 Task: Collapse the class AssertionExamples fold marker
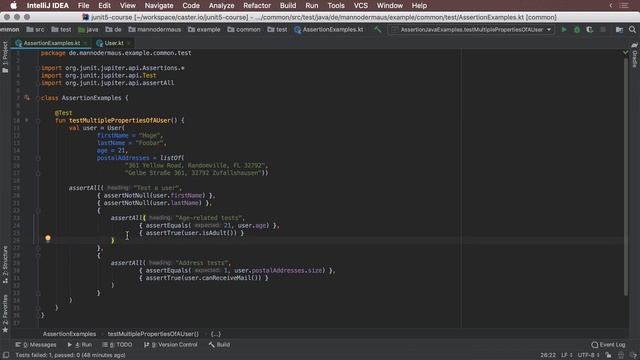[x=38, y=98]
